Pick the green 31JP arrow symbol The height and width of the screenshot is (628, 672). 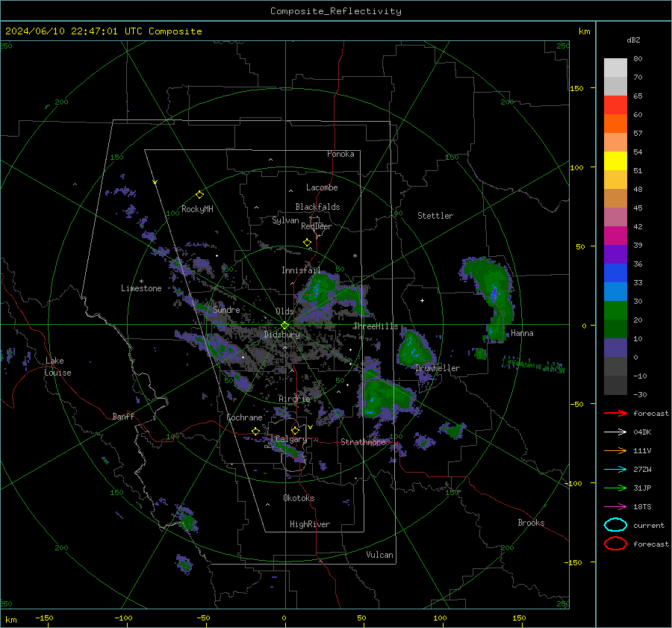[615, 488]
